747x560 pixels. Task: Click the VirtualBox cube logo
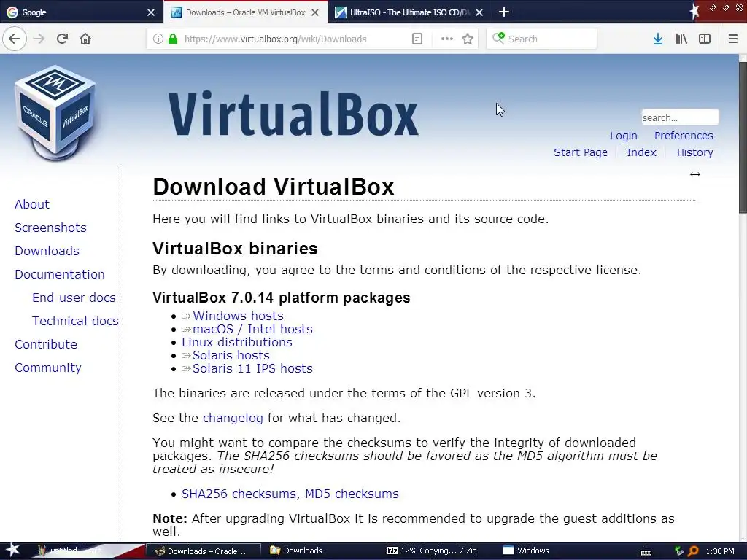[x=55, y=112]
